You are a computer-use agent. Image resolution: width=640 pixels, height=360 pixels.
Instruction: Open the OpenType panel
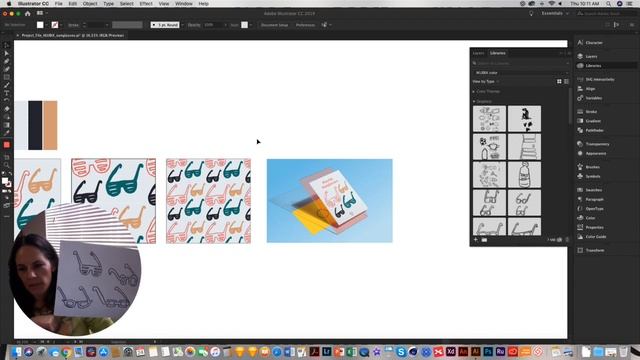591,209
